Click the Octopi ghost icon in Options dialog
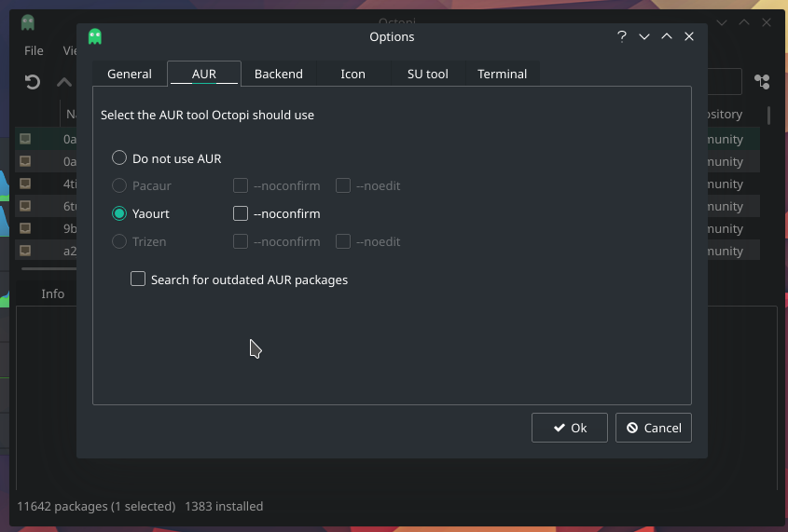The width and height of the screenshot is (788, 532). [95, 36]
